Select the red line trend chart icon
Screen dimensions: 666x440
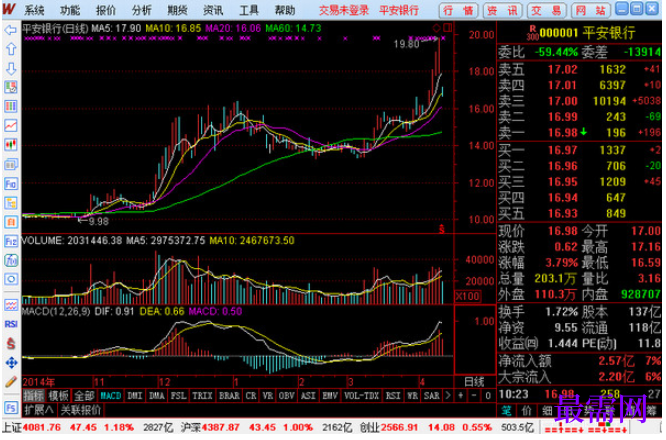click(x=10, y=125)
